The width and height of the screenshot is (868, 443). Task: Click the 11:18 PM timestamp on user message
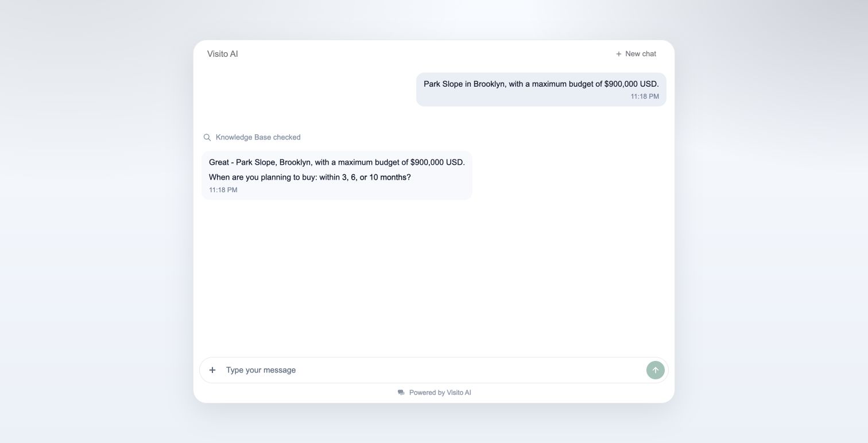point(645,96)
